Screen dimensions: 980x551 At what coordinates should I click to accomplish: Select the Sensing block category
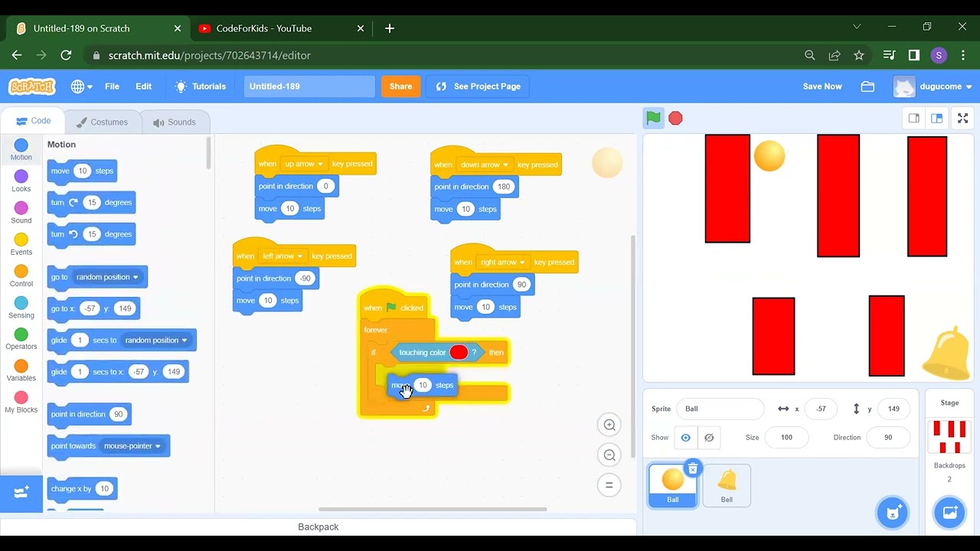point(21,308)
